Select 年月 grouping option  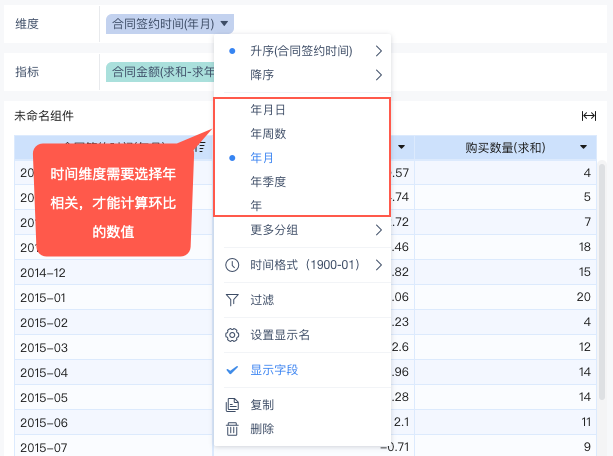(262, 158)
